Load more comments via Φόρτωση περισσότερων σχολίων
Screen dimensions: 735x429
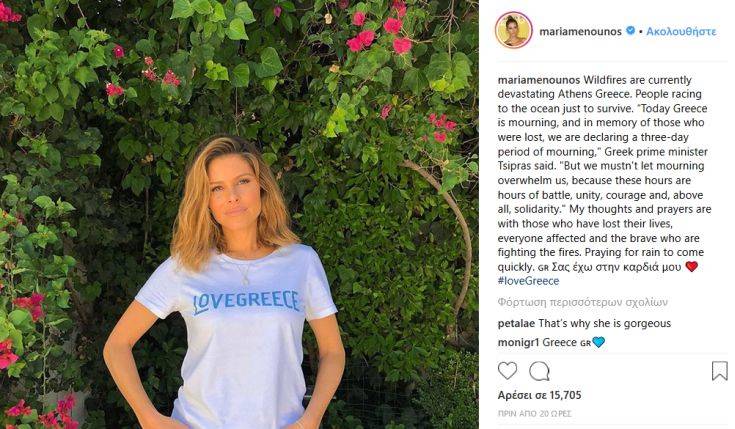[583, 302]
